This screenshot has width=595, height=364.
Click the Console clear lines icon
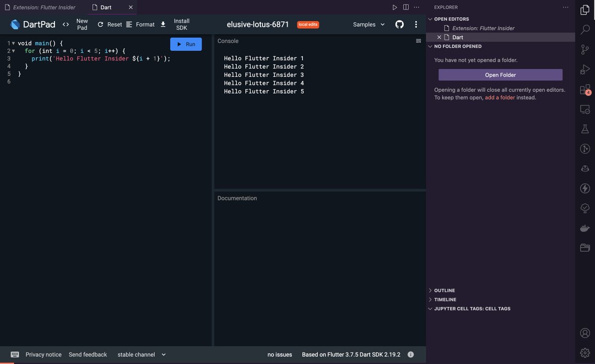[418, 41]
